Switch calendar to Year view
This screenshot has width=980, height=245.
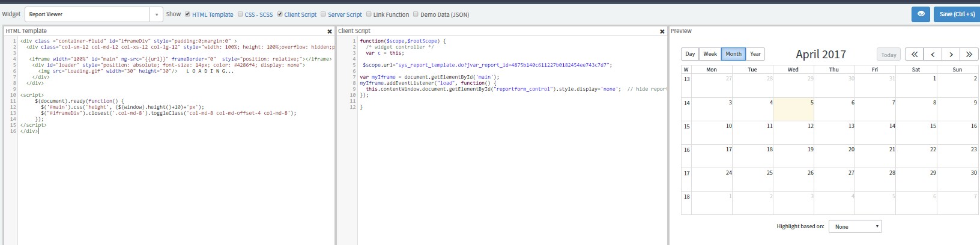pyautogui.click(x=755, y=54)
